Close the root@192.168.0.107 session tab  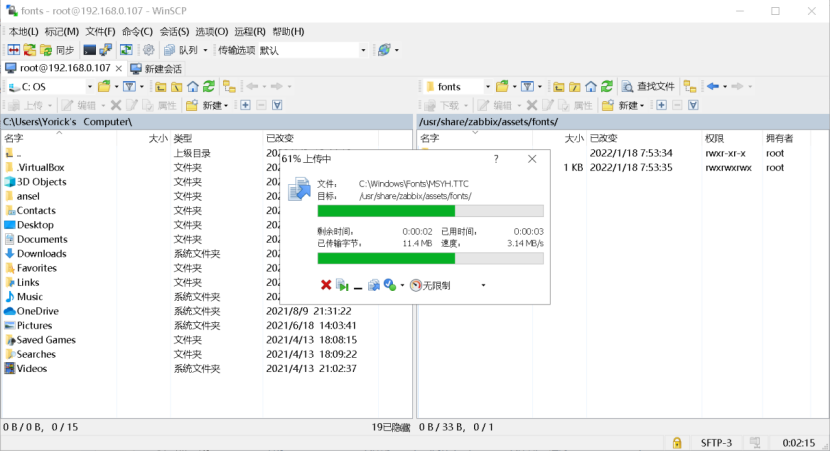119,68
